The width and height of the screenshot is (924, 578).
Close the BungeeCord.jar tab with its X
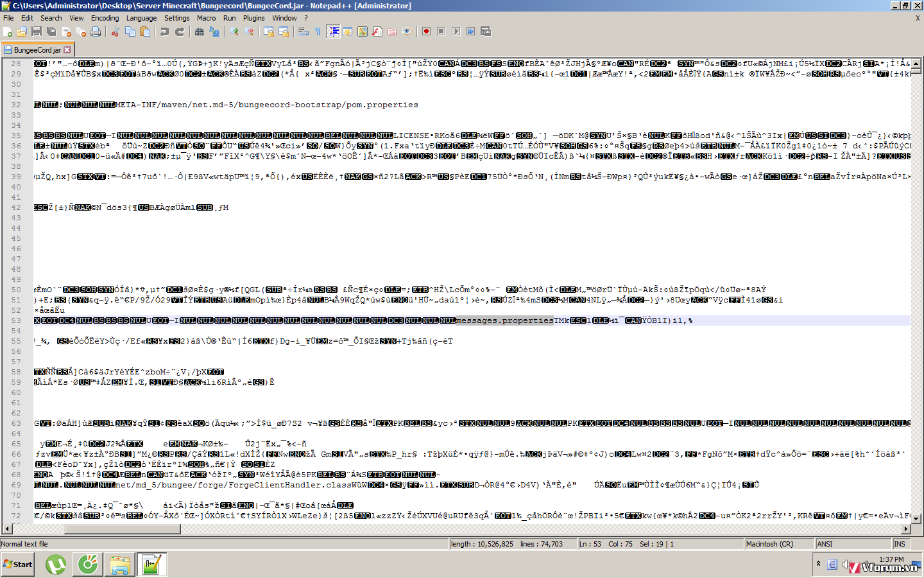pos(67,49)
